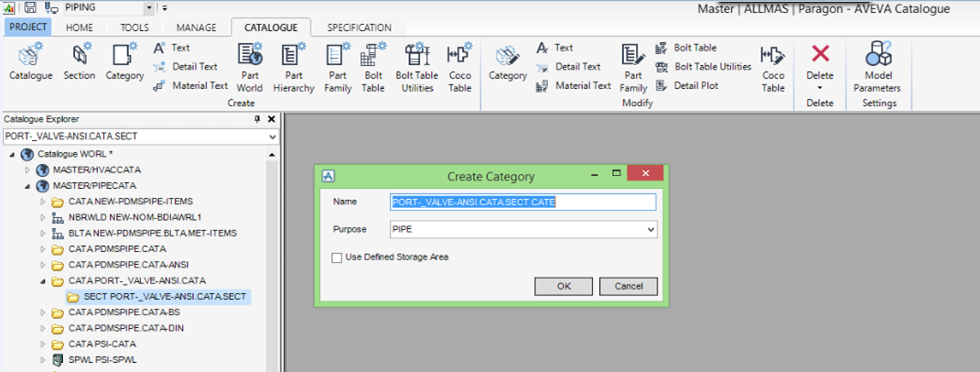Viewport: 980px width, 372px height.
Task: Switch to the HOME tab
Action: tap(80, 27)
